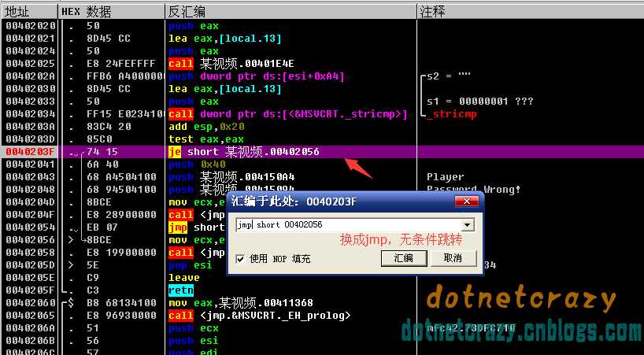Select highlighted address 0040203F

(x=31, y=152)
